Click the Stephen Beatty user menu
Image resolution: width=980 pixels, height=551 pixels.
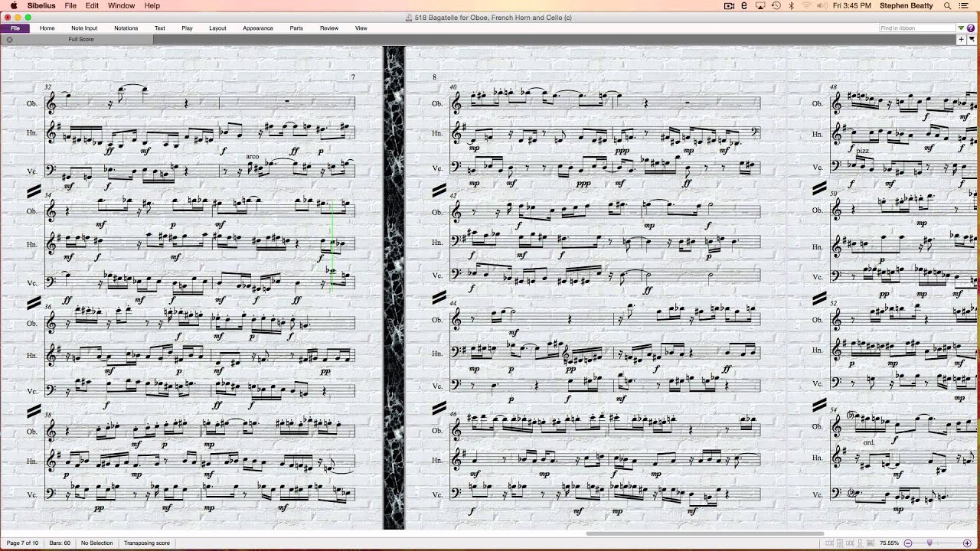906,5
